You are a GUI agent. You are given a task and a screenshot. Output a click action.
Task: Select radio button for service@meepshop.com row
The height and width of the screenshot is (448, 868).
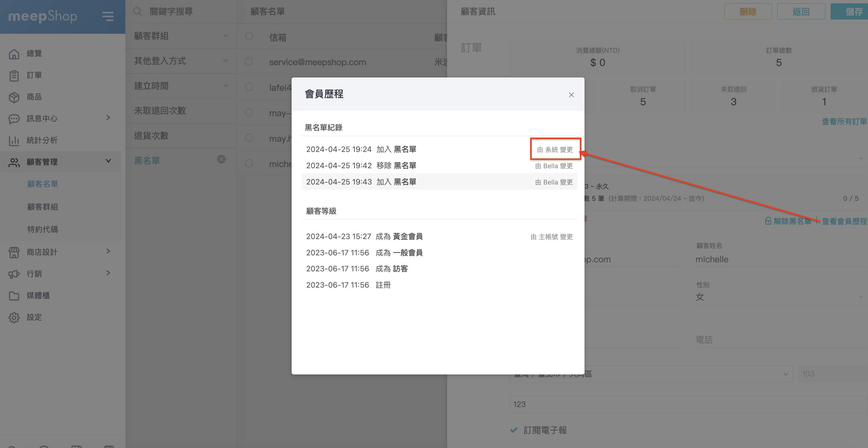(249, 62)
